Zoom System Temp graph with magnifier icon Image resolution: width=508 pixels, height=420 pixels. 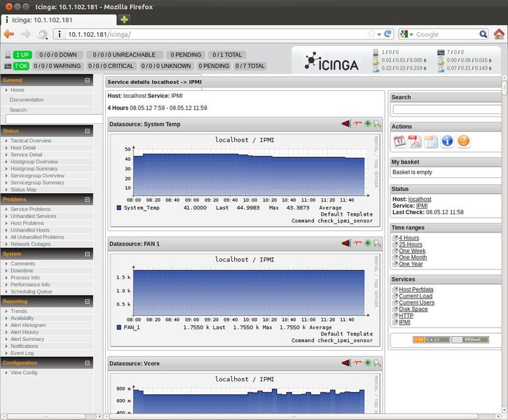pyautogui.click(x=377, y=124)
